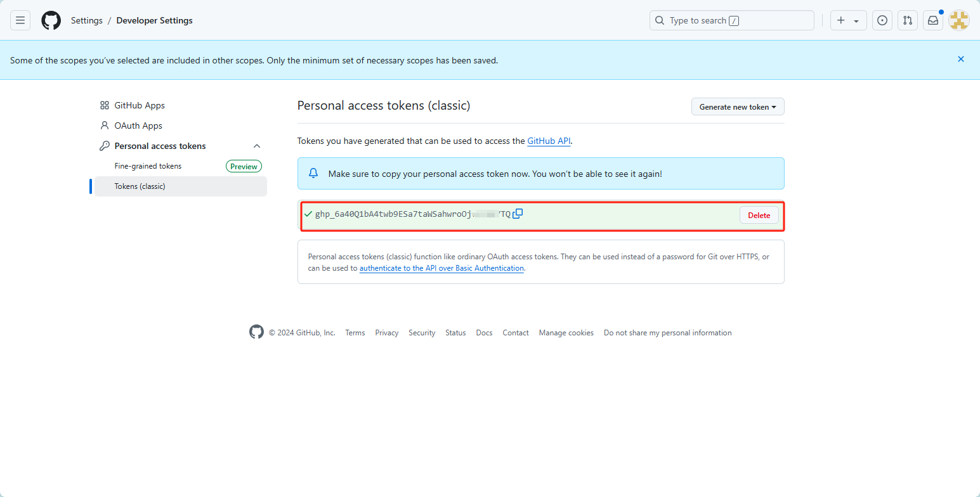This screenshot has width=980, height=497.
Task: Click the footer GitHub logo
Action: (256, 332)
